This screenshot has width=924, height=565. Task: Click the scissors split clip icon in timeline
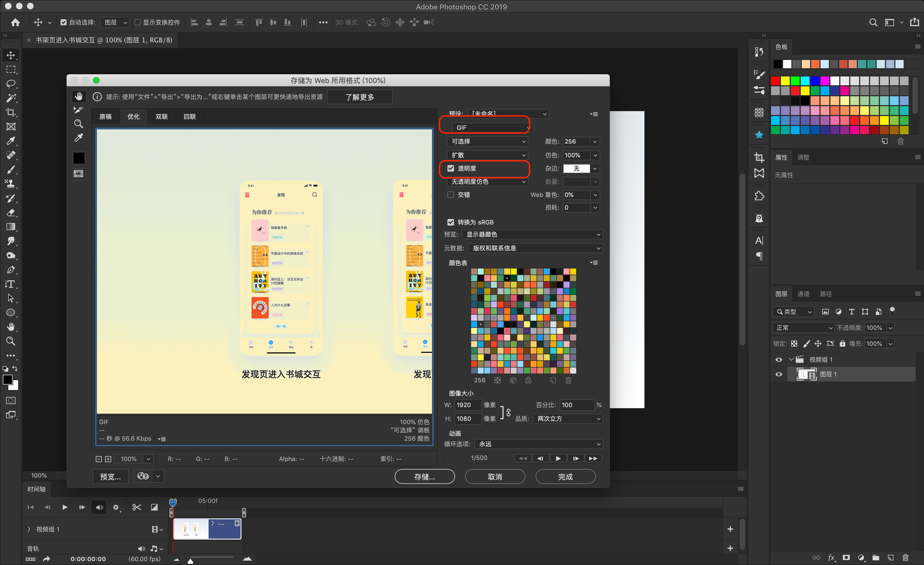pyautogui.click(x=136, y=507)
